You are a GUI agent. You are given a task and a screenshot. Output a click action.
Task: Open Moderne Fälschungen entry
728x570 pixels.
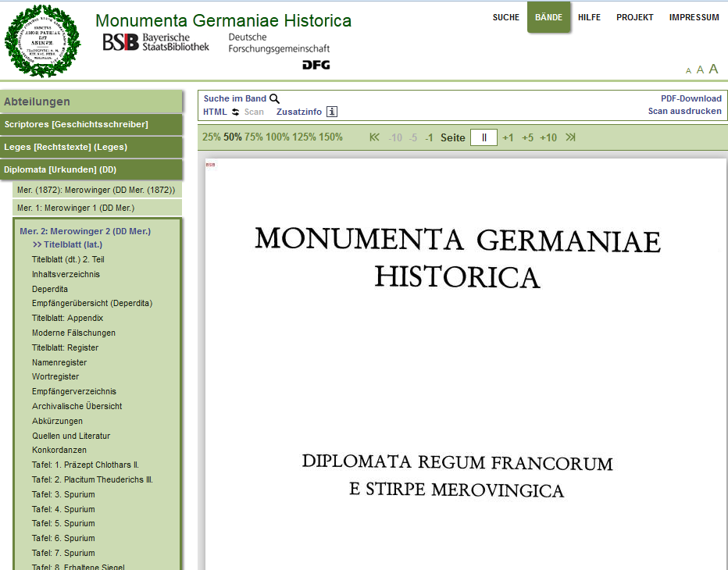tap(74, 333)
